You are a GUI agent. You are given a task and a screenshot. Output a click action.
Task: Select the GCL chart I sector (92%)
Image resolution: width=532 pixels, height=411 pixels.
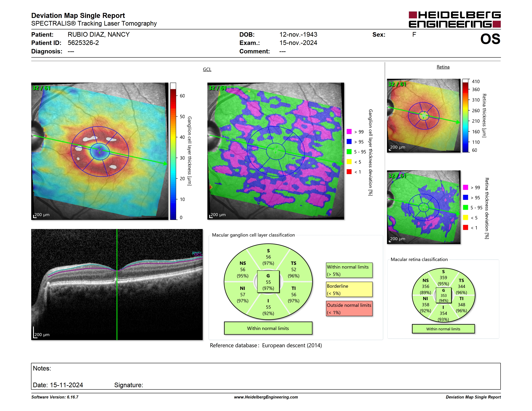268,313
